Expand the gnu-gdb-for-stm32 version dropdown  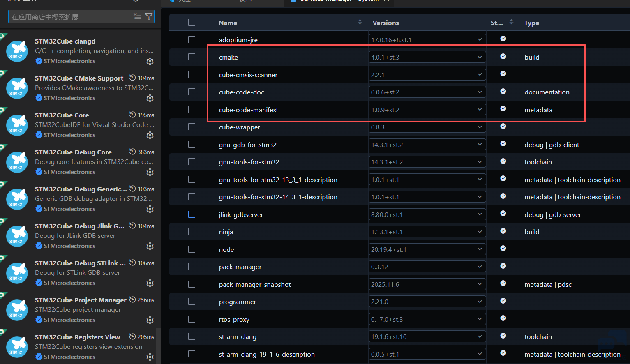click(427, 145)
